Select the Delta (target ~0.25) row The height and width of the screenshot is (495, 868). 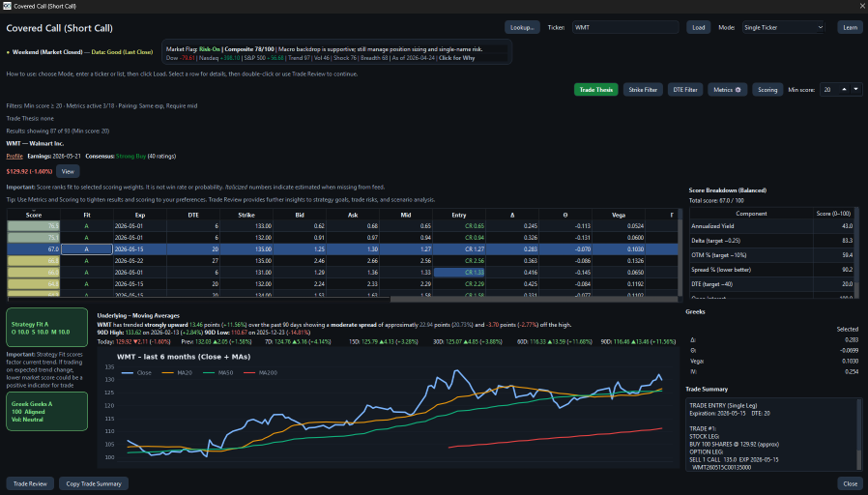(x=771, y=241)
